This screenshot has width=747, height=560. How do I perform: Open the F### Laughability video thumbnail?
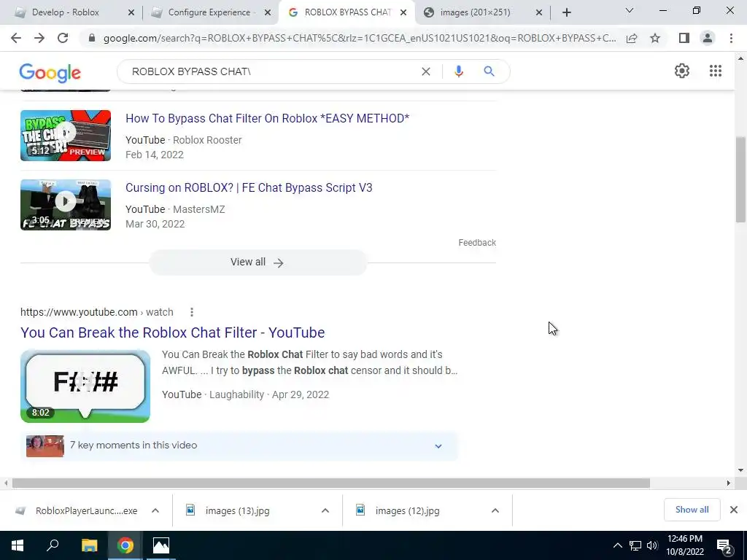(85, 386)
